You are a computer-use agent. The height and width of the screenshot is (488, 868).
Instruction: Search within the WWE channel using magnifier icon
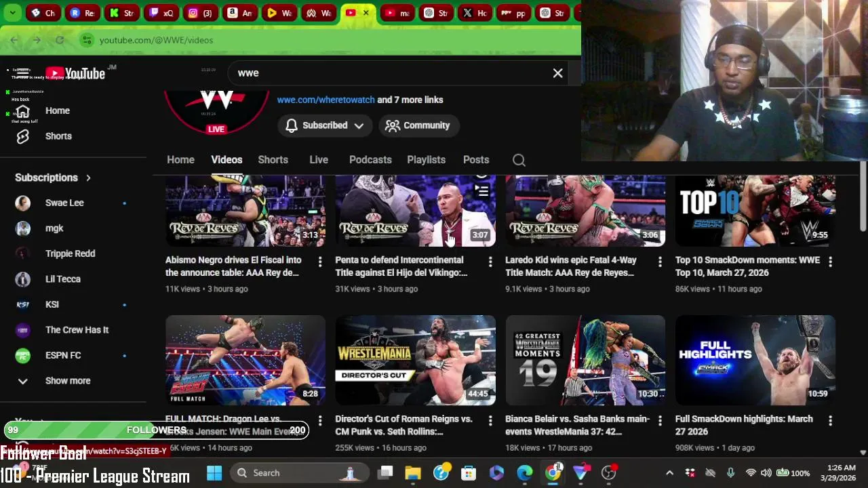point(519,160)
